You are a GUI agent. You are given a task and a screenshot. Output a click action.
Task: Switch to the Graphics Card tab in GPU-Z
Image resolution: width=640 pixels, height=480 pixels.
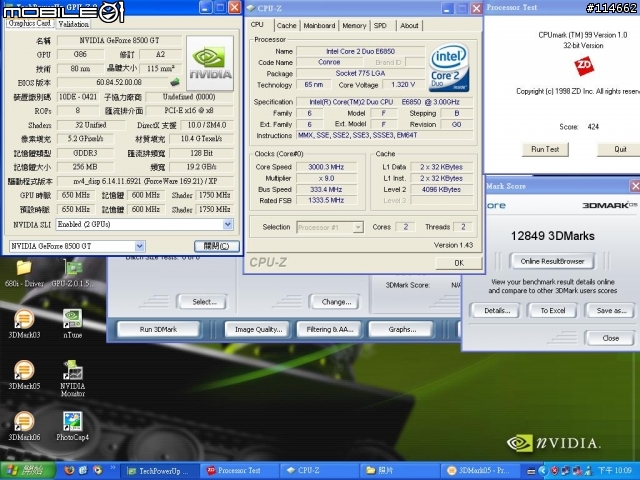click(29, 23)
